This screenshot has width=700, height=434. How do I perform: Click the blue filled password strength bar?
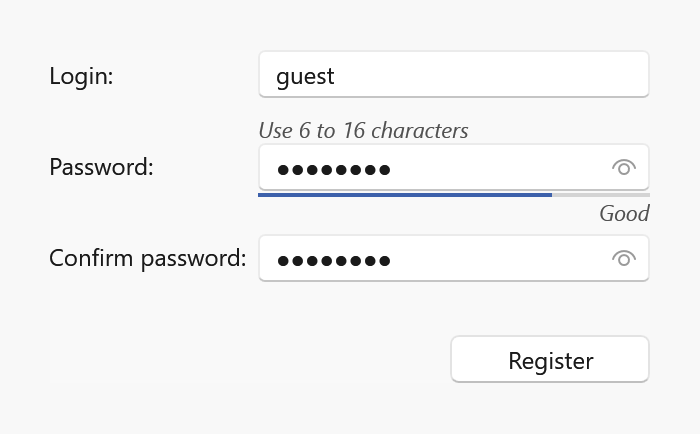[405, 194]
